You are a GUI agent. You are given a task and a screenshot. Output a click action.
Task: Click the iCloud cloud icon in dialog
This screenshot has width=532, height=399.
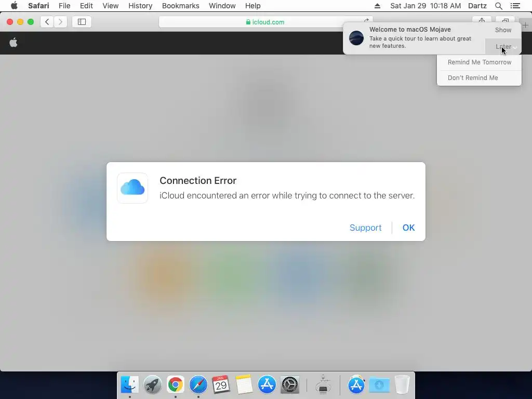tap(132, 188)
